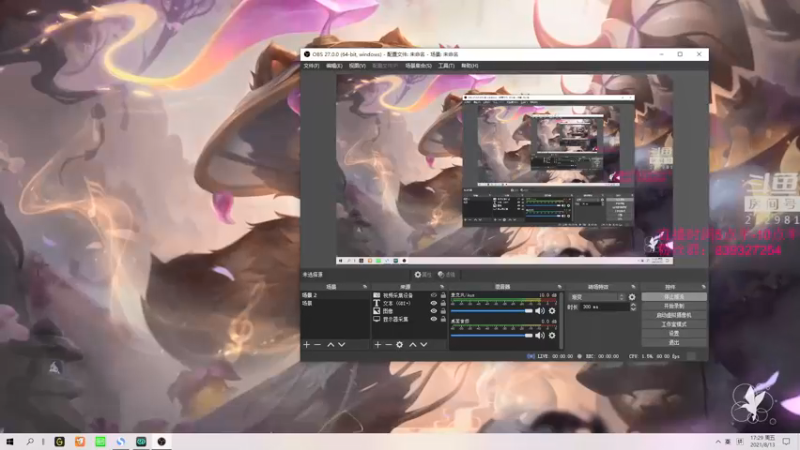Image resolution: width=800 pixels, height=450 pixels.
Task: Move scene up in the Scenes panel
Action: pyautogui.click(x=331, y=345)
